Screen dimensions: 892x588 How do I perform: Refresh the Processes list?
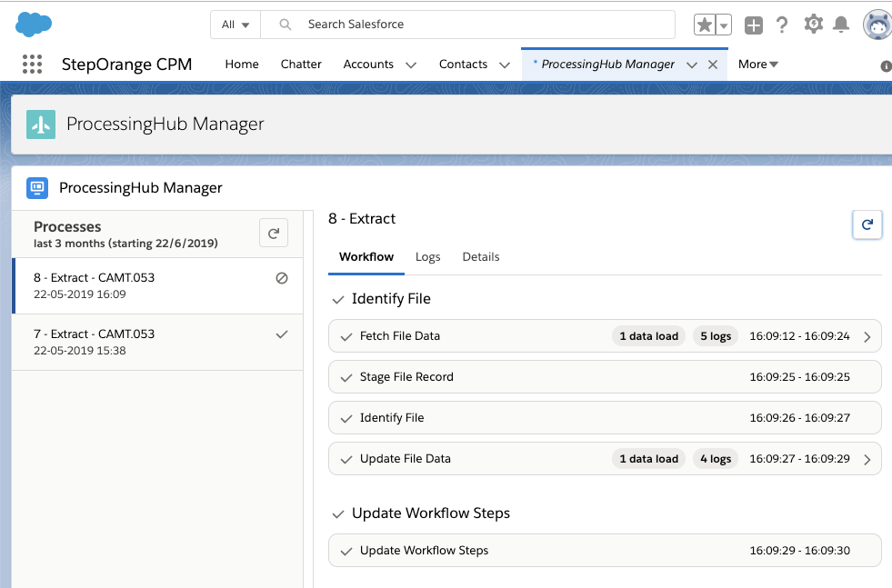coord(273,233)
